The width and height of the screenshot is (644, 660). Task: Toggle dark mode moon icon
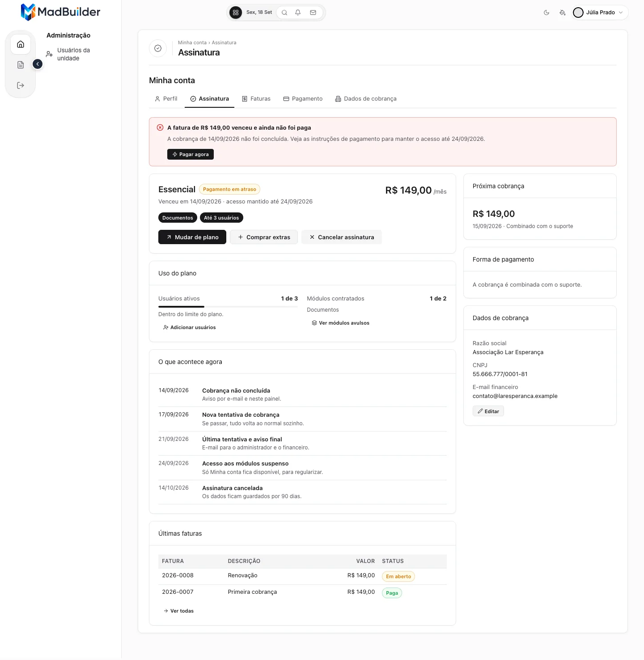pyautogui.click(x=547, y=13)
